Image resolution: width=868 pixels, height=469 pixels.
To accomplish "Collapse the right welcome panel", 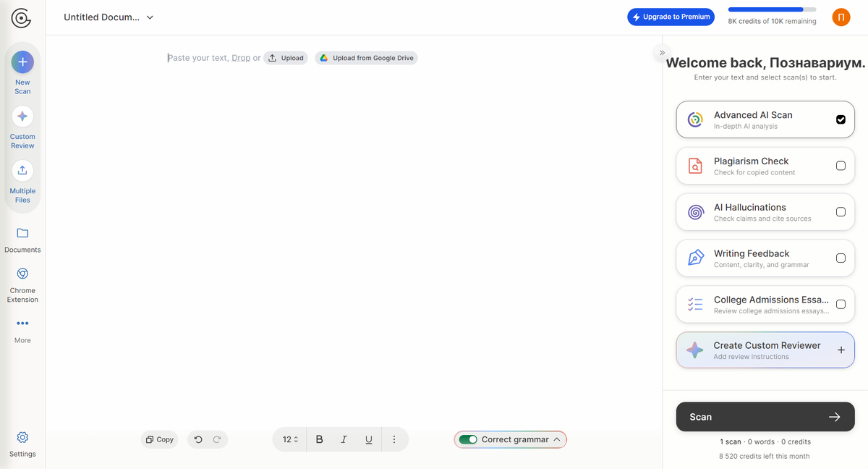I will (x=661, y=53).
